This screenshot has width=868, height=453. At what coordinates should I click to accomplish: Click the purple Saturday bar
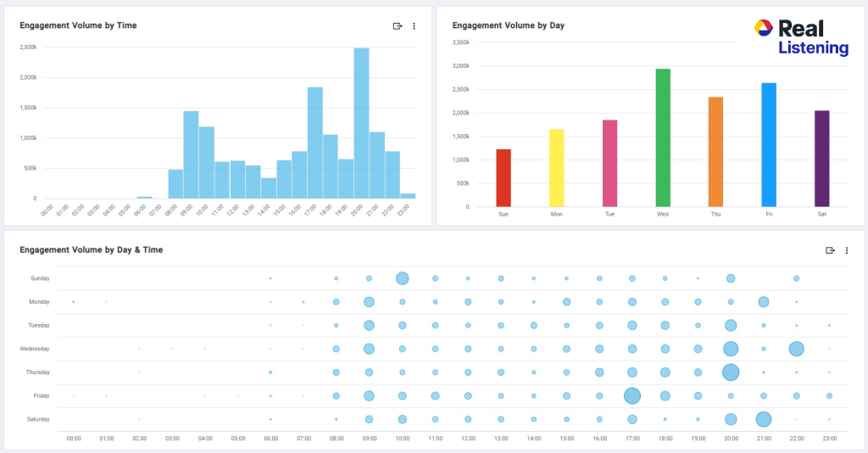click(x=822, y=159)
